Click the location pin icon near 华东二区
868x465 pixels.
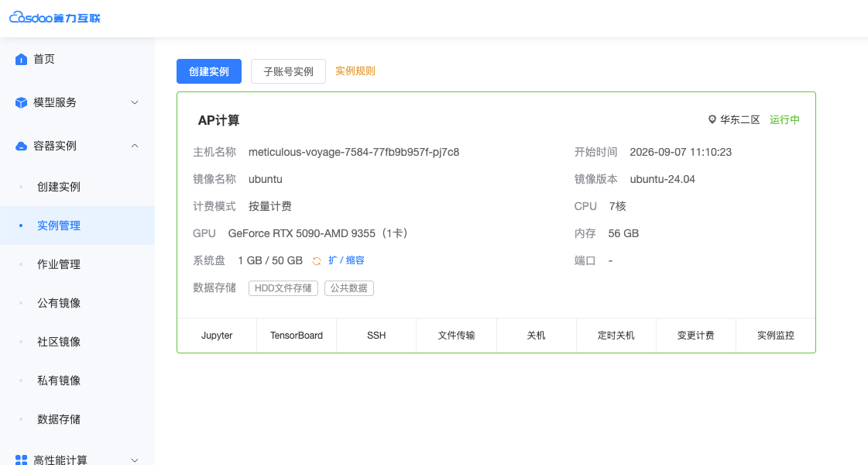tap(712, 119)
